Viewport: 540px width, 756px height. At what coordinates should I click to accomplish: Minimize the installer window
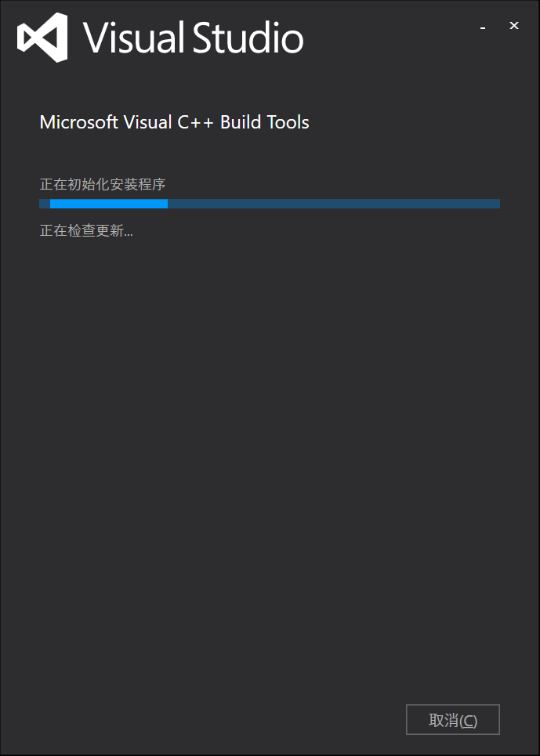483,27
